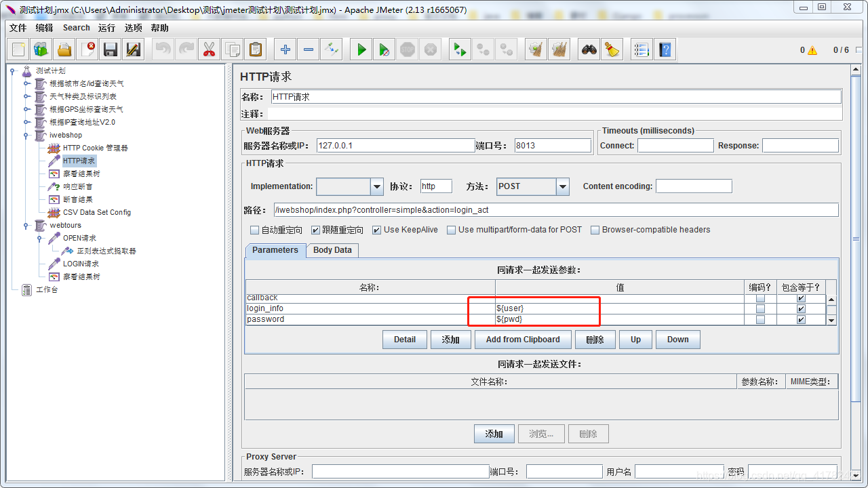Close the test plan via Close icon
This screenshot has width=868, height=488.
[87, 49]
